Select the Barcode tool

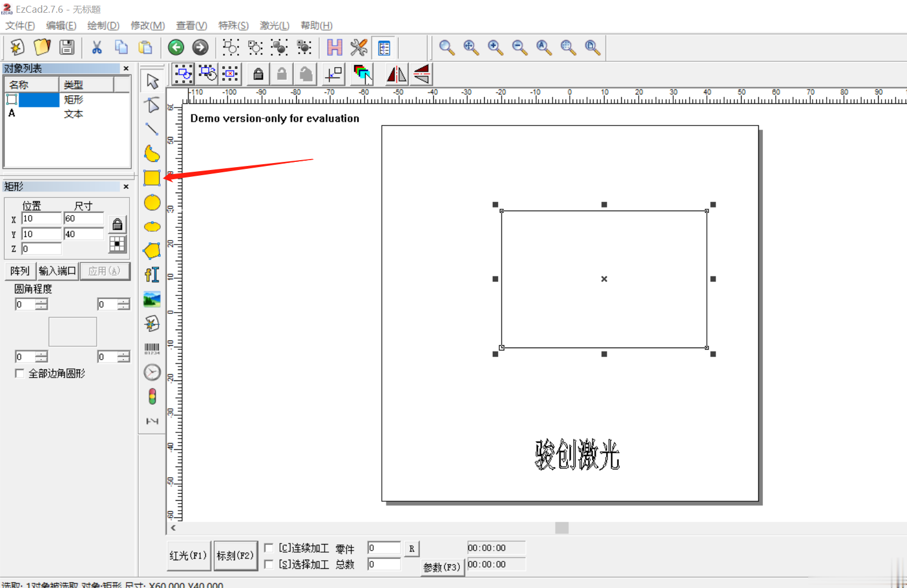[x=152, y=348]
